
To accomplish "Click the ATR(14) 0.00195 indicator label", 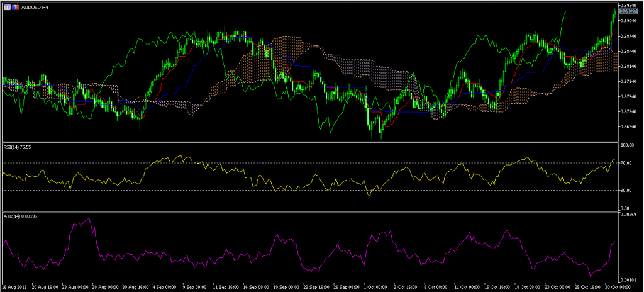I will click(21, 216).
